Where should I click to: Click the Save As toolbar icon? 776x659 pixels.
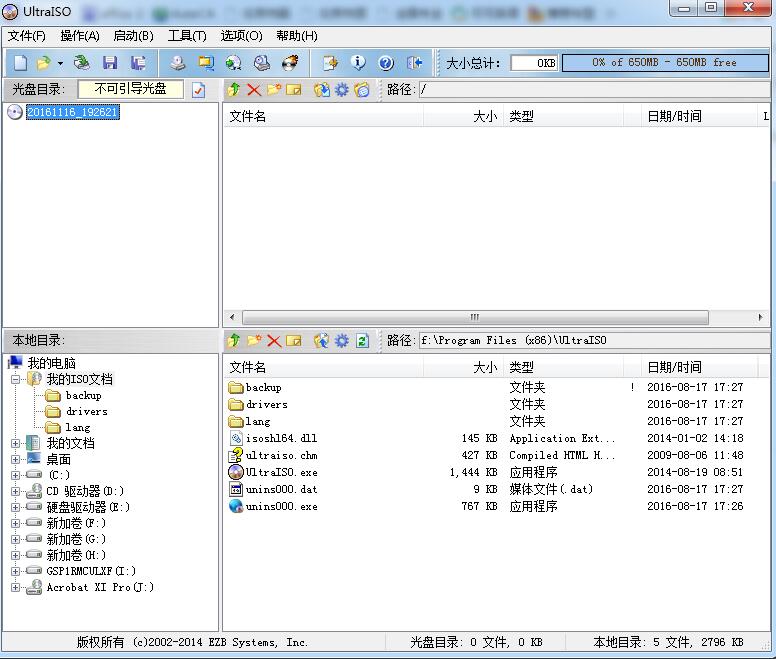click(x=138, y=63)
